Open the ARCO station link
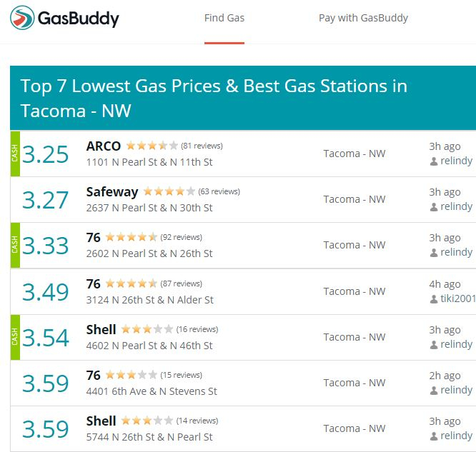 coord(104,146)
